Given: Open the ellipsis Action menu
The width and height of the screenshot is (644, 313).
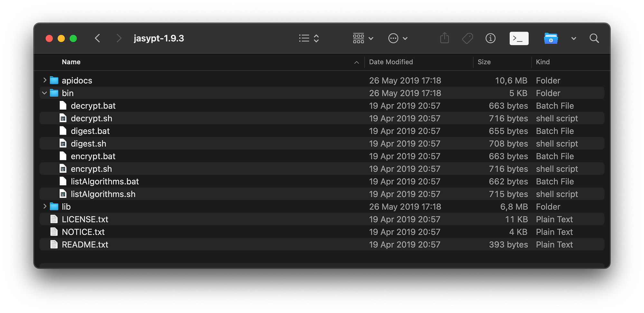Looking at the screenshot, I should [398, 38].
